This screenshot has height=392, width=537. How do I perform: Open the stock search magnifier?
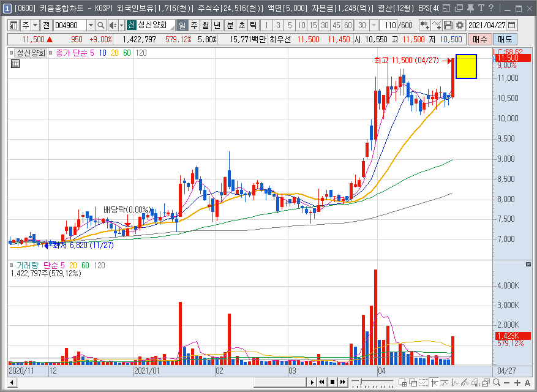point(100,25)
